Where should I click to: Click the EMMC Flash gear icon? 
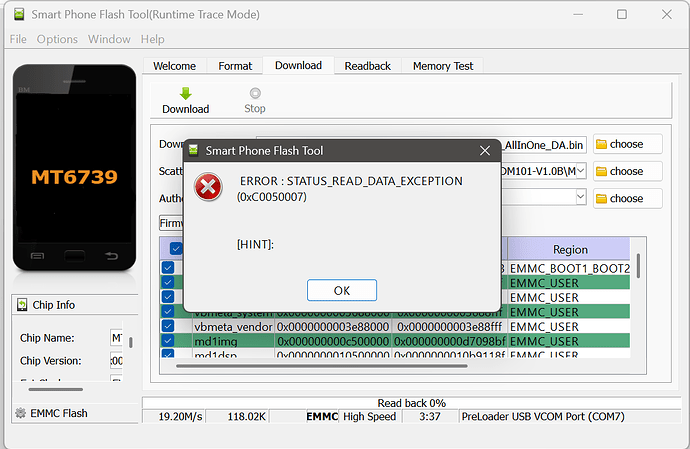pyautogui.click(x=20, y=413)
